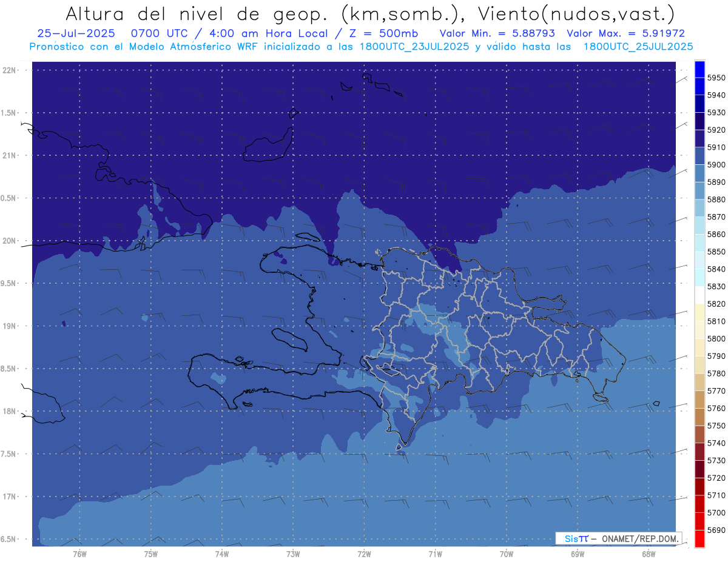Click the latitude label '22N'

pos(9,70)
